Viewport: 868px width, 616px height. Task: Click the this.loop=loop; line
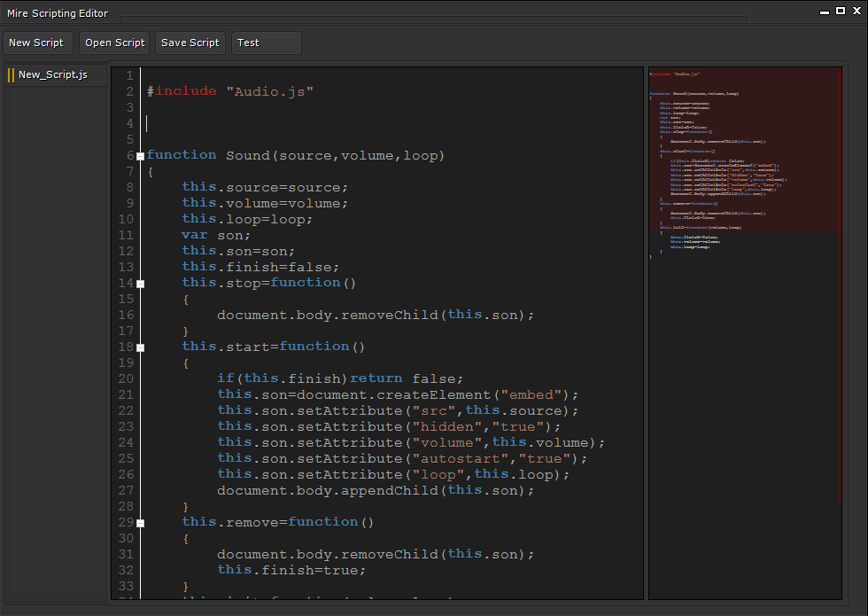[247, 220]
